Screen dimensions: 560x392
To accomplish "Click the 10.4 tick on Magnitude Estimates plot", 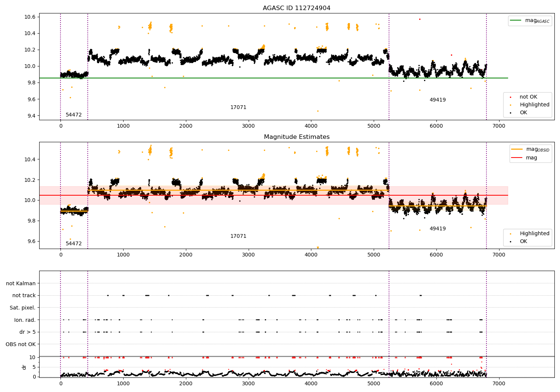I will 30,160.
